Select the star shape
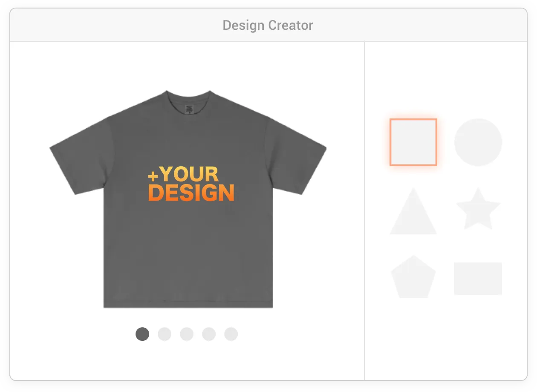 point(478,209)
